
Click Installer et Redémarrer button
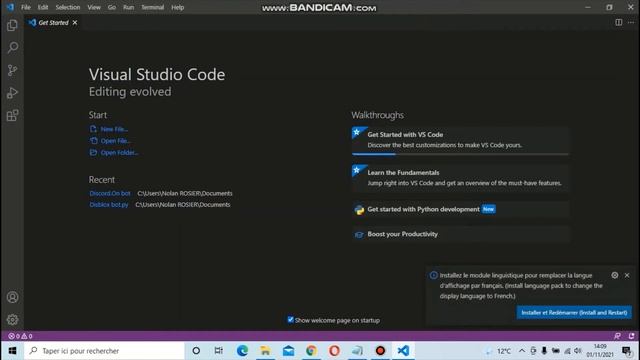574,313
